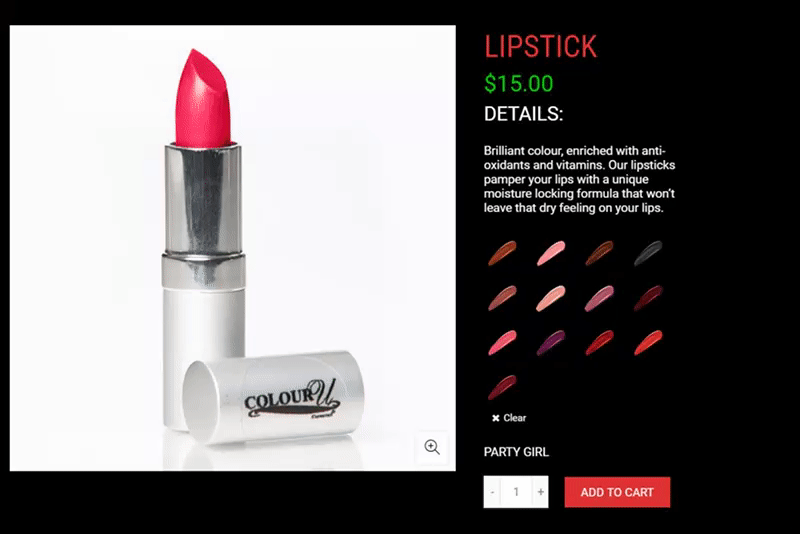Pick the dusty rose swatch starting second row
Screen dimensions: 800x534
[x=503, y=298]
